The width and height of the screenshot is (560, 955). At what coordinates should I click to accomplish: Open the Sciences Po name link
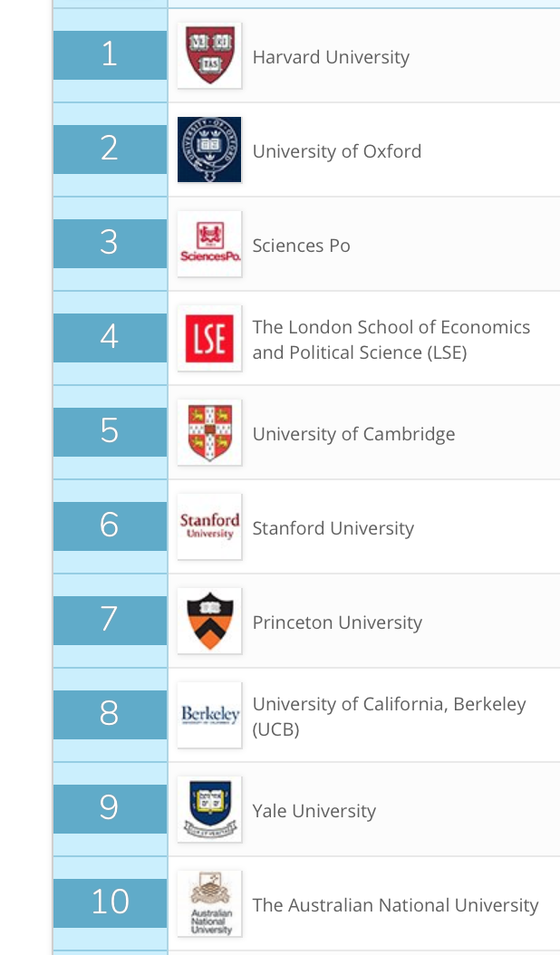(x=301, y=246)
